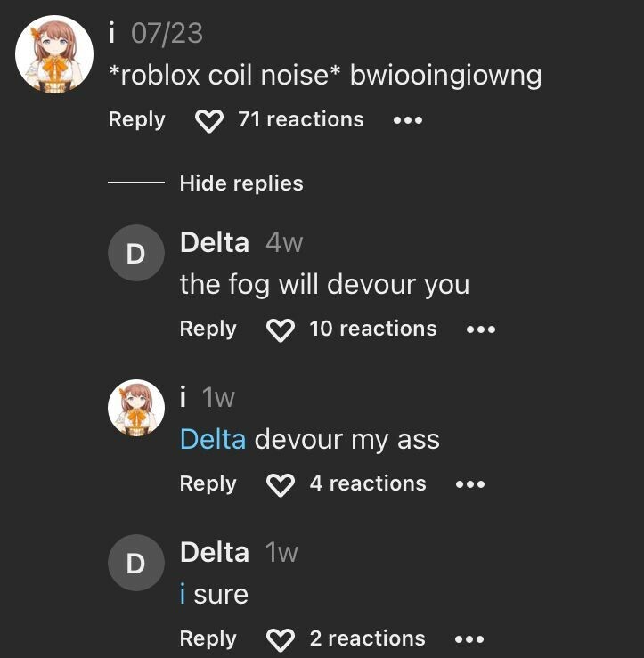Reply to the roblox coil noise comment
The image size is (644, 658).
tap(137, 120)
